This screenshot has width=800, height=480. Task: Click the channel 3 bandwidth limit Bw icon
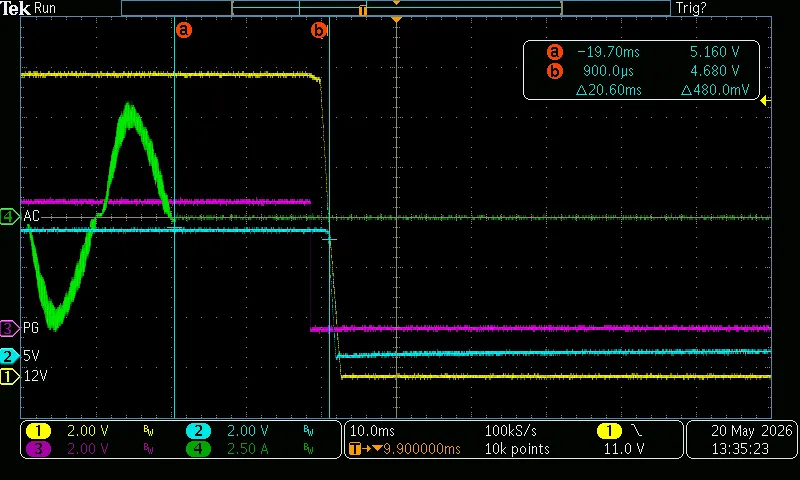point(148,449)
